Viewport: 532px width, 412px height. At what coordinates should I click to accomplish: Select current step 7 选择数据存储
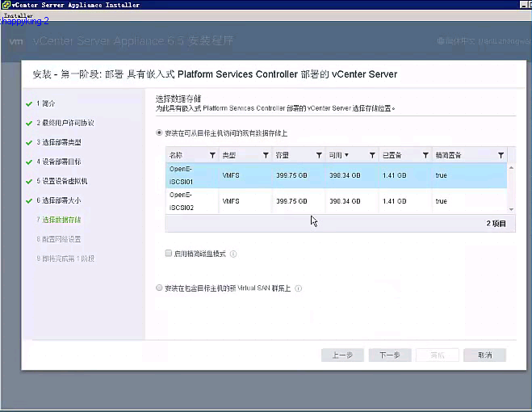tap(59, 220)
